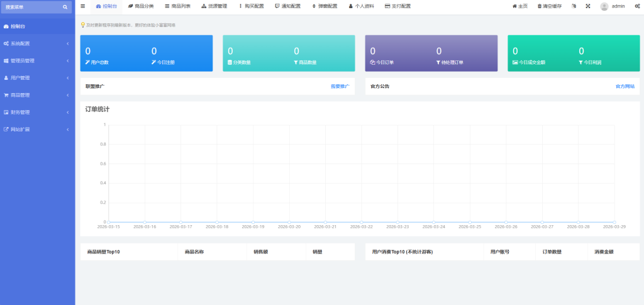Click the fullscreen toggle icon in top bar
Screen dimensions: 644x305
(588, 6)
